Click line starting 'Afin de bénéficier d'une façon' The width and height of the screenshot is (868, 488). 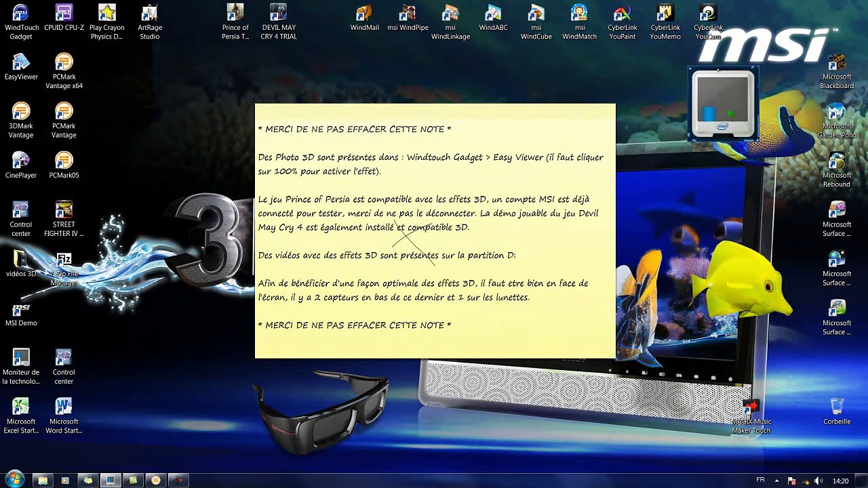coord(422,283)
